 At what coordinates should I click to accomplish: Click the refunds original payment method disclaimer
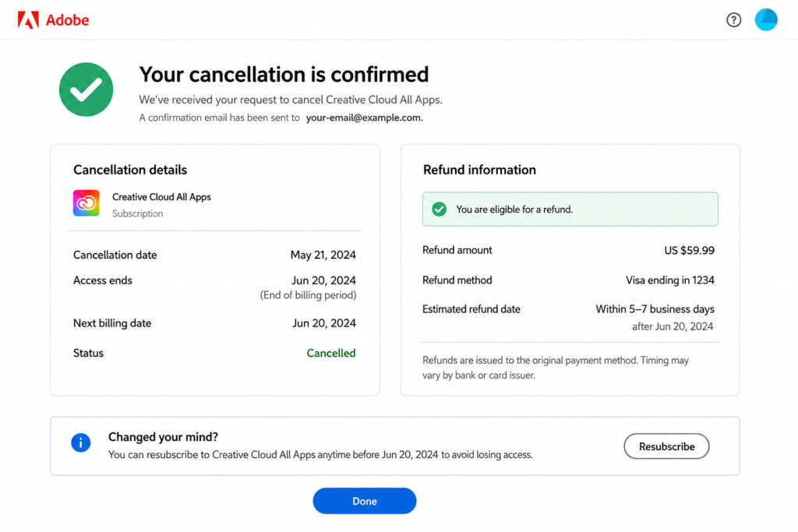pos(555,368)
